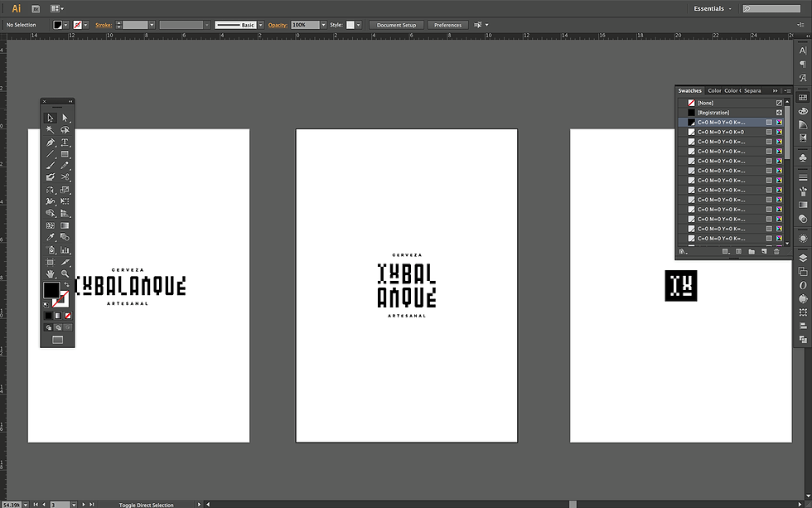This screenshot has width=812, height=508.
Task: Select the Shape Builder tool
Action: 51,213
